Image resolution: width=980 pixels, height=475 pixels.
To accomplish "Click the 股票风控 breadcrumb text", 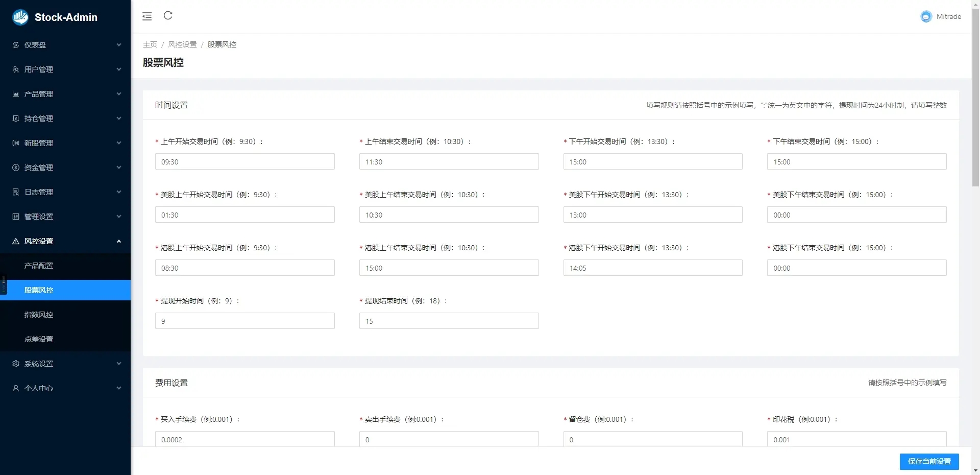I will pos(222,44).
